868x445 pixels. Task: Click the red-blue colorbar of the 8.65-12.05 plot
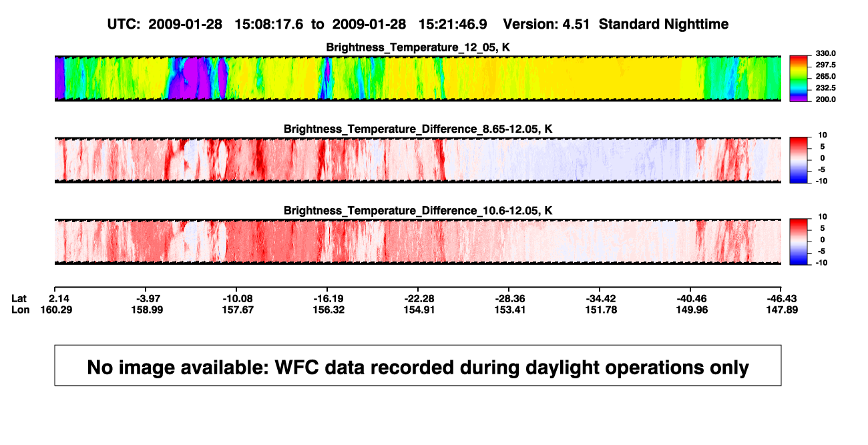coord(799,160)
